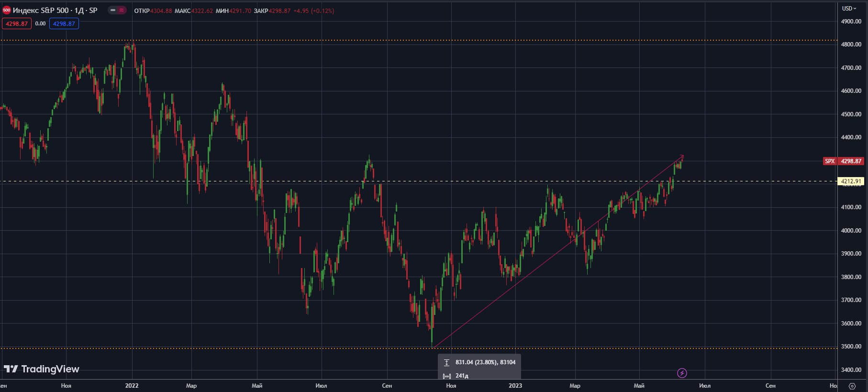Click the 4700.00 price axis label

[851, 68]
